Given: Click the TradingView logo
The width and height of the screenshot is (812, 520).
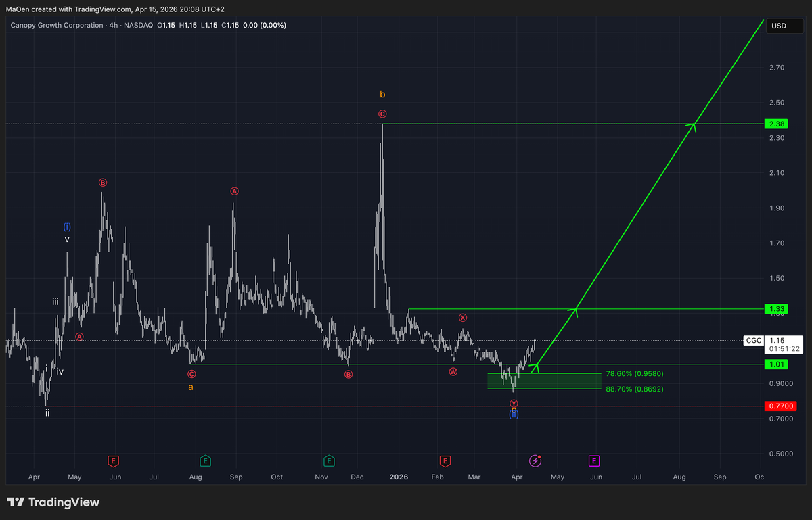Looking at the screenshot, I should click(x=53, y=502).
